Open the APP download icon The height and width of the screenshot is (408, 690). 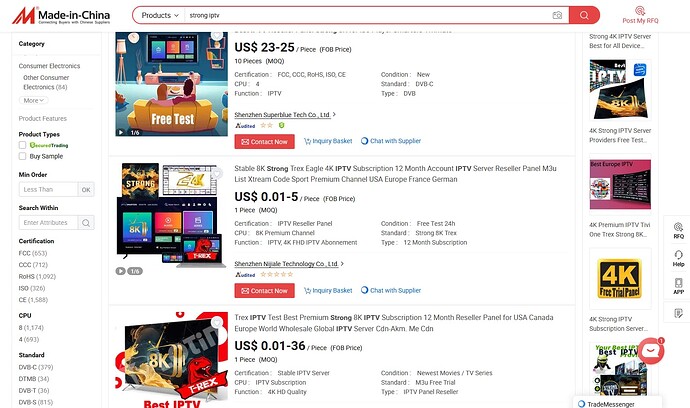(678, 286)
